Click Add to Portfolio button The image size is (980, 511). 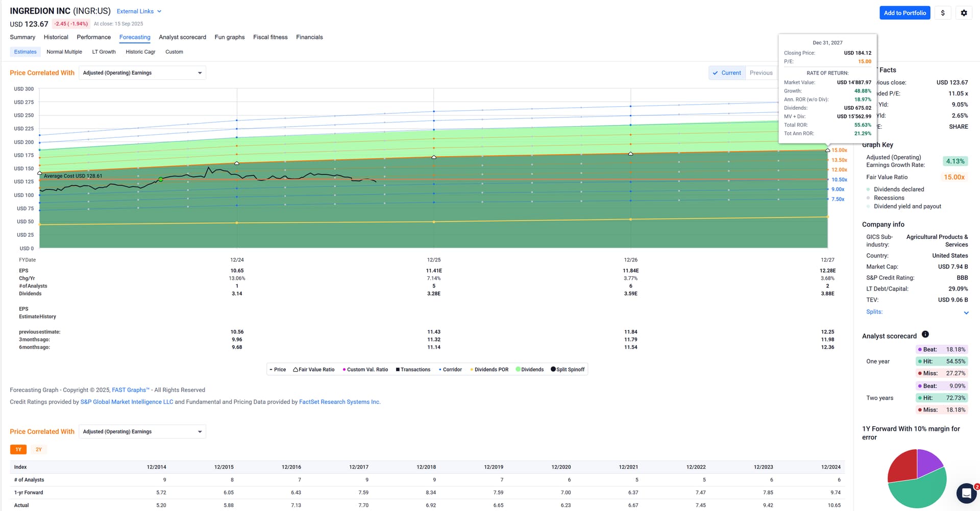coord(904,13)
